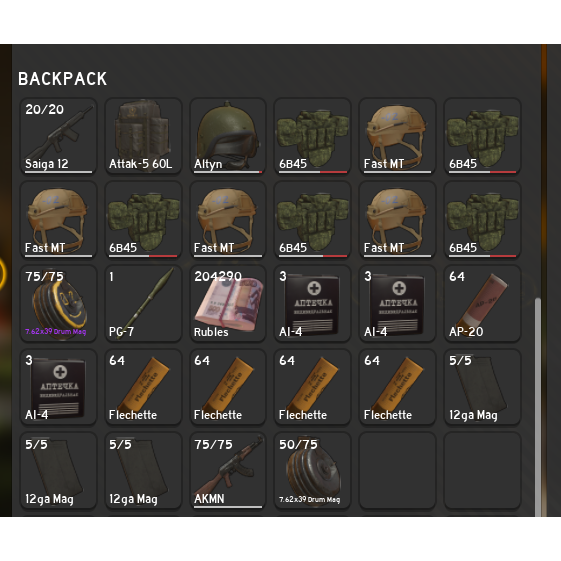The height and width of the screenshot is (561, 561).
Task: Select the AI-4 medkit in fourth row
Action: point(58,387)
